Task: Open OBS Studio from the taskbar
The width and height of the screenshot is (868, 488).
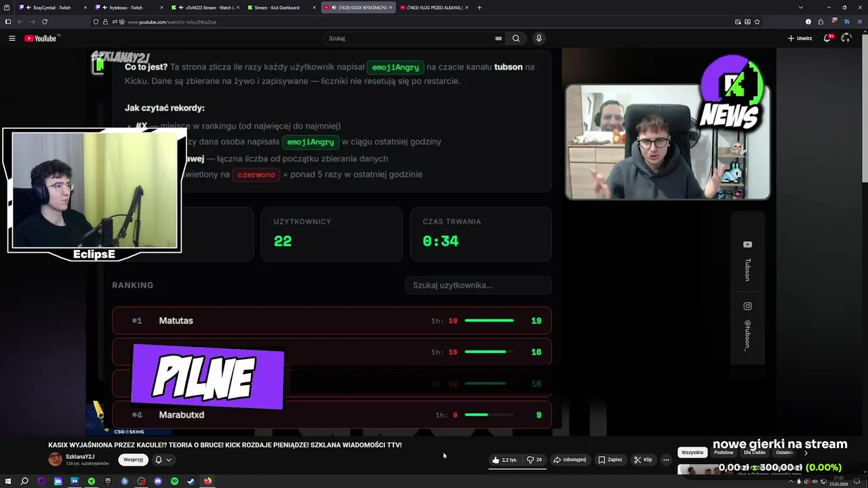Action: pos(141,481)
